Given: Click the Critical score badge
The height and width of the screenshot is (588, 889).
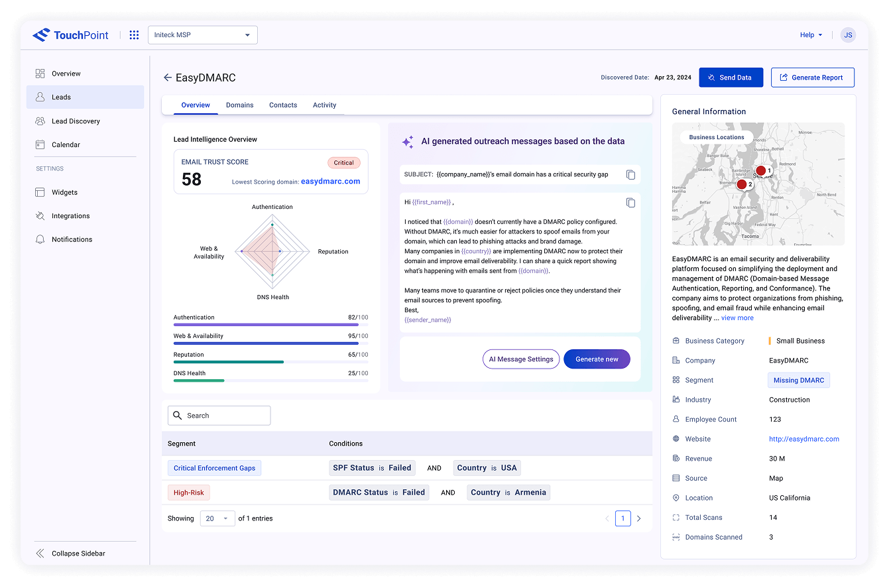Looking at the screenshot, I should coord(343,162).
